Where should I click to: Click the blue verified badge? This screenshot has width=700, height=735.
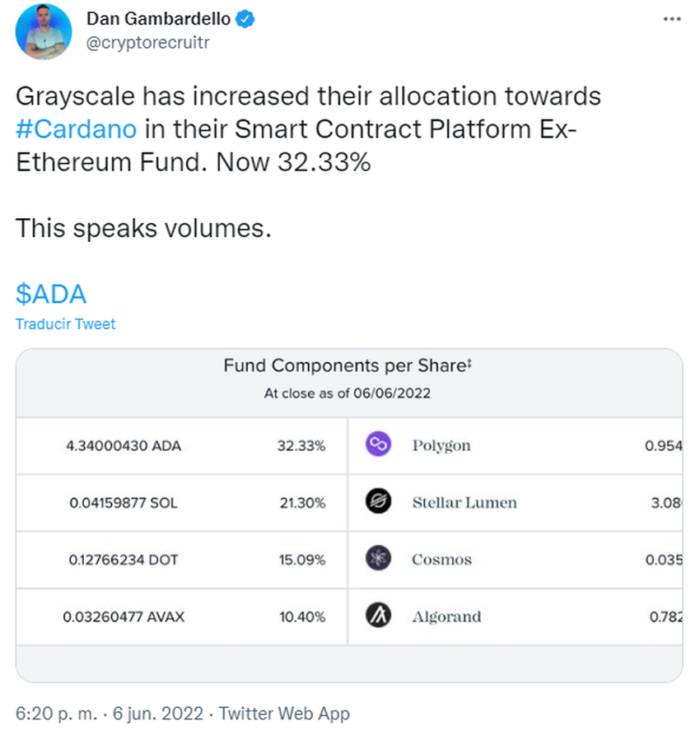245,19
